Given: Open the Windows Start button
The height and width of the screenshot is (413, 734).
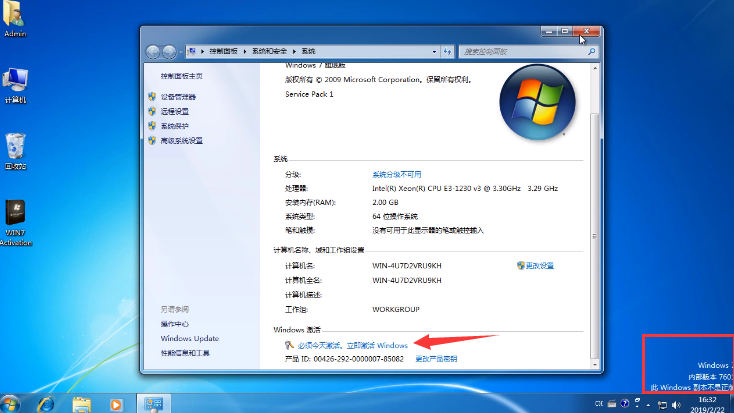Looking at the screenshot, I should pos(10,404).
